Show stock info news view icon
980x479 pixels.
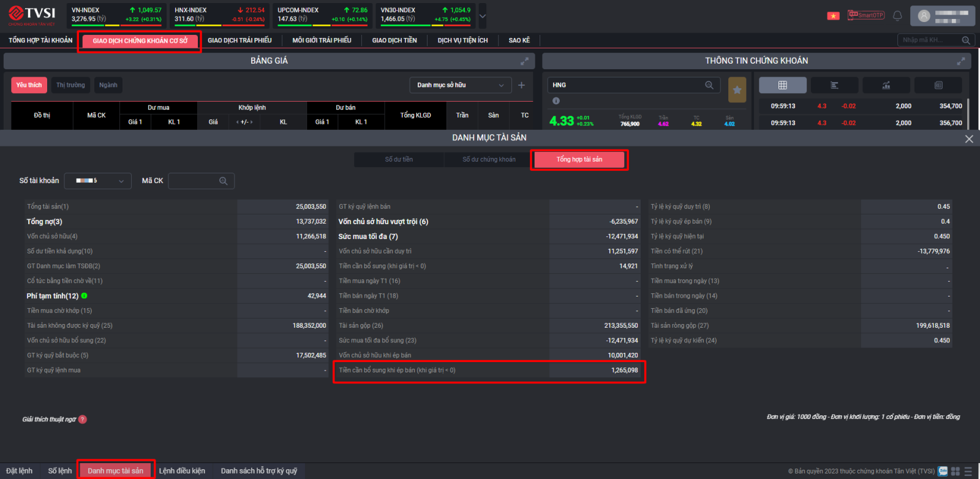[x=938, y=85]
